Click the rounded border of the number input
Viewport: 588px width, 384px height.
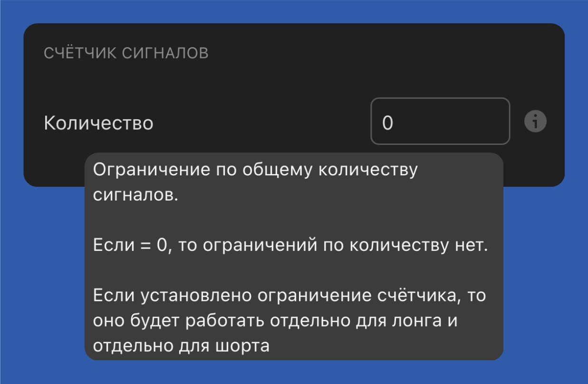[440, 99]
